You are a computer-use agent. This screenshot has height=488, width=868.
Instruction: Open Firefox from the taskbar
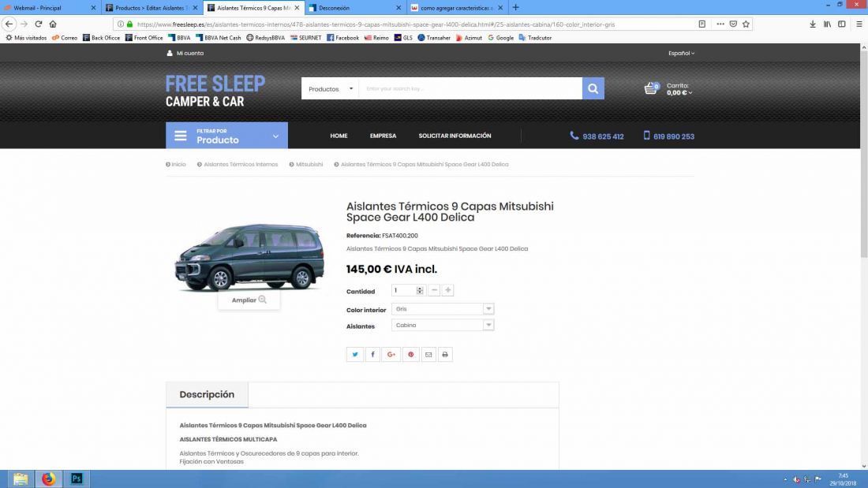(49, 479)
